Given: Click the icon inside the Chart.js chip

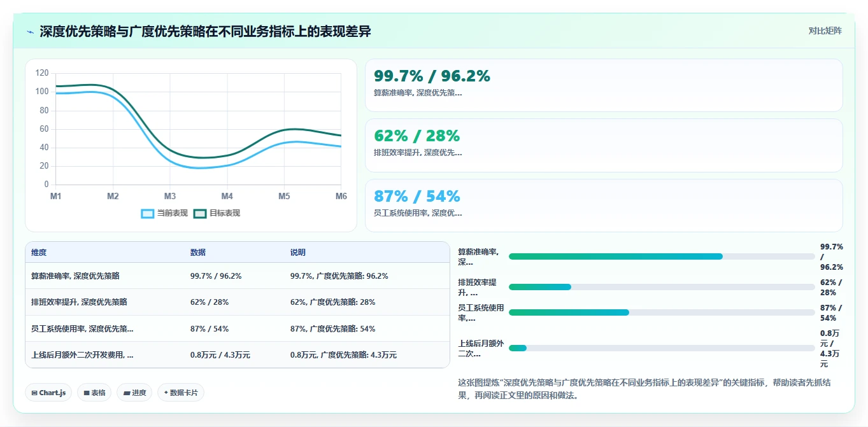Looking at the screenshot, I should point(34,393).
